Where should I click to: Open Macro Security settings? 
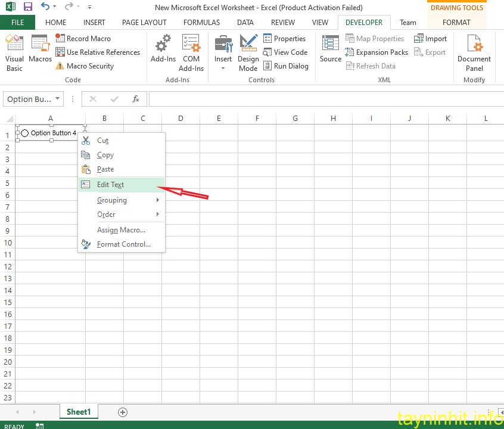tap(84, 66)
